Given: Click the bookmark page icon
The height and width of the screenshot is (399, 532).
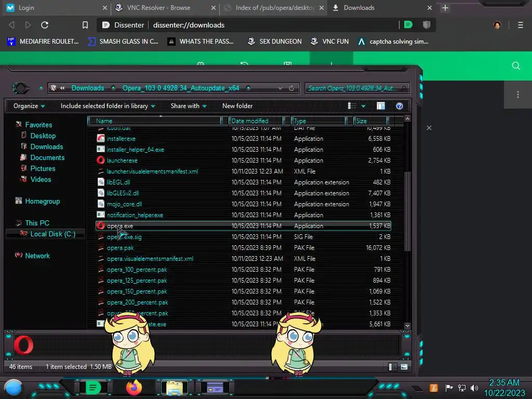Looking at the screenshot, I should pos(85,25).
